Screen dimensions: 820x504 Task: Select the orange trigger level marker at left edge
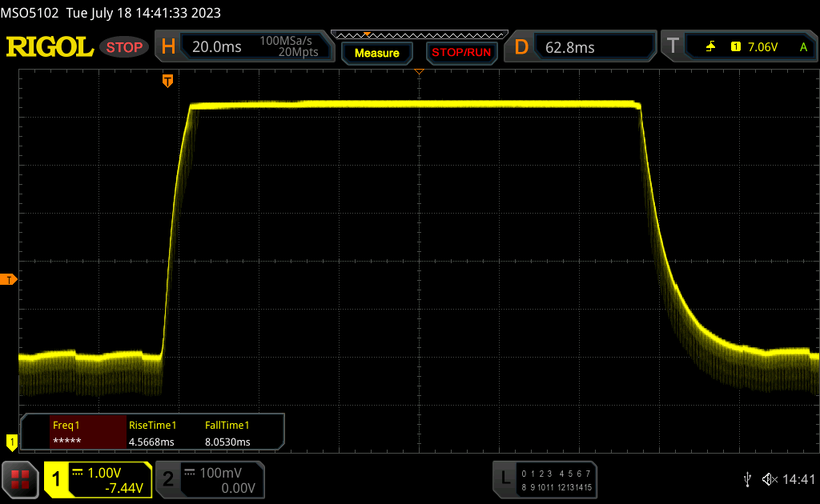tap(10, 279)
